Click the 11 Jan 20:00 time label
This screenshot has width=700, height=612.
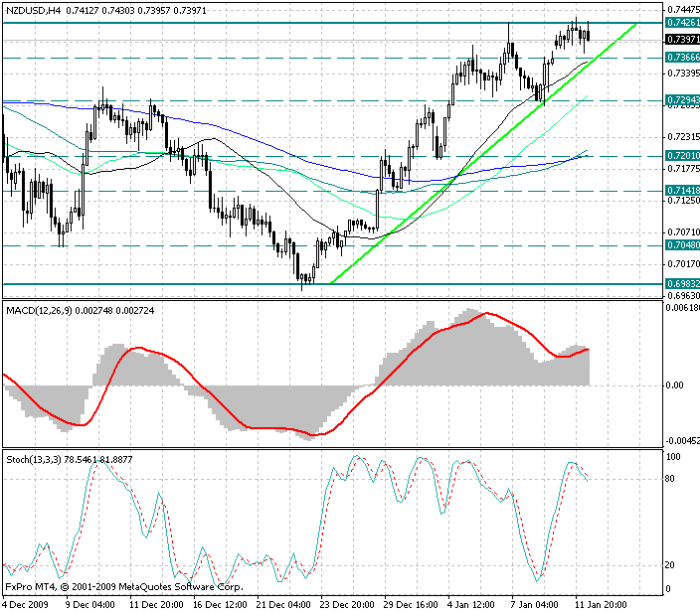click(601, 605)
